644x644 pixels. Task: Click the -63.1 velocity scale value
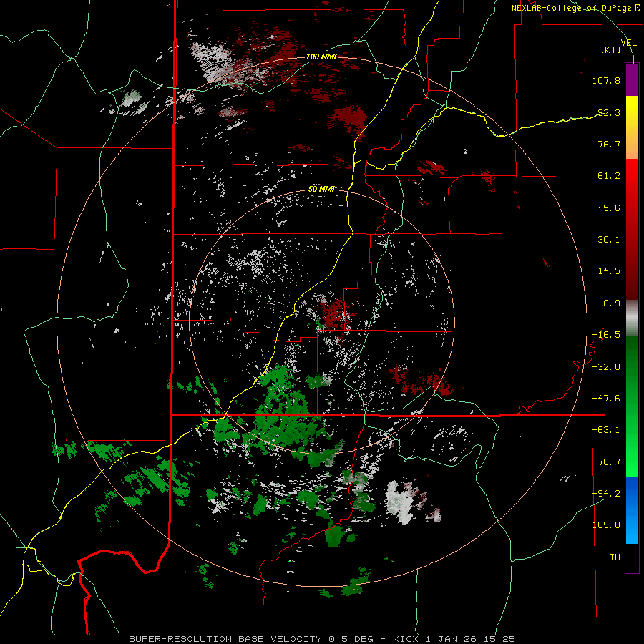click(x=606, y=430)
